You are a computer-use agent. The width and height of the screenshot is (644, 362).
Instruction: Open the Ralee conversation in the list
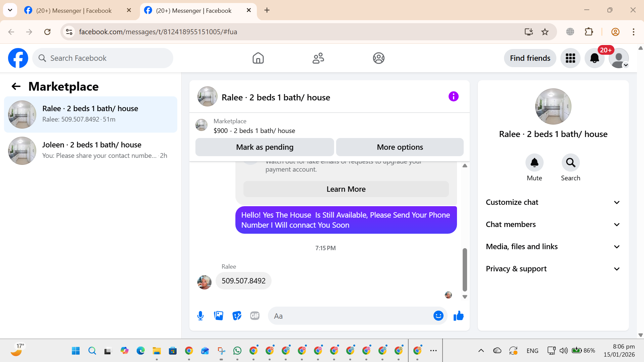pos(91,114)
